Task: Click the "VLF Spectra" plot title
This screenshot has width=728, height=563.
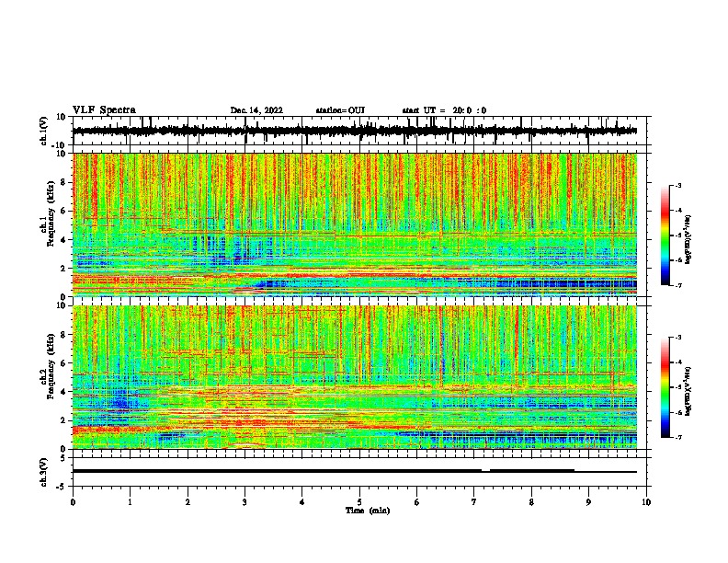Action: [x=104, y=110]
